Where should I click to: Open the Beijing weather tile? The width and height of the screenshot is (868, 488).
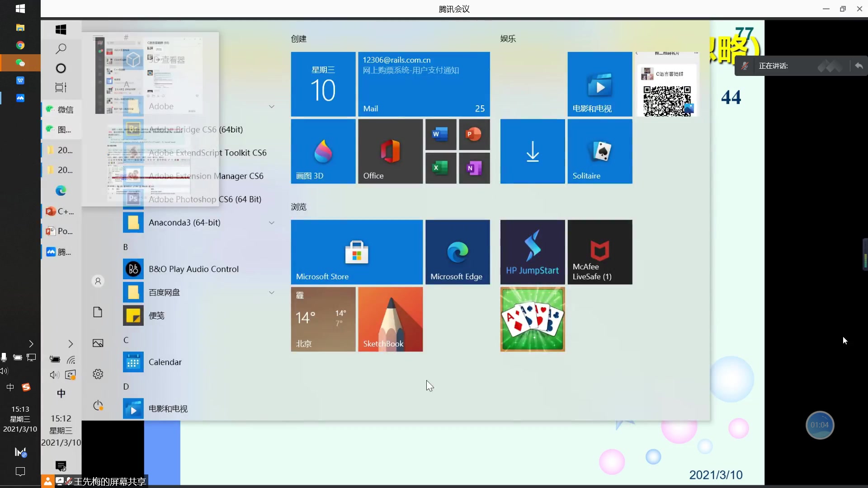coord(323,319)
